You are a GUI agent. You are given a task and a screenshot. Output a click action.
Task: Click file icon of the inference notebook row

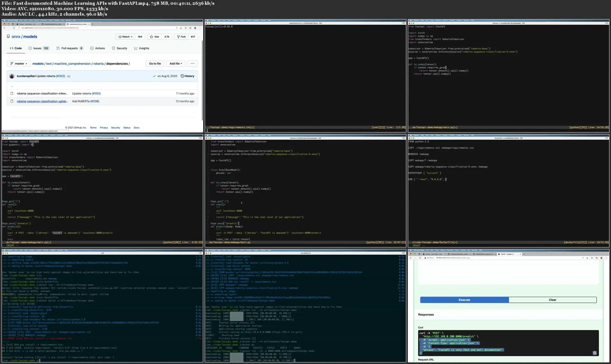(12, 94)
